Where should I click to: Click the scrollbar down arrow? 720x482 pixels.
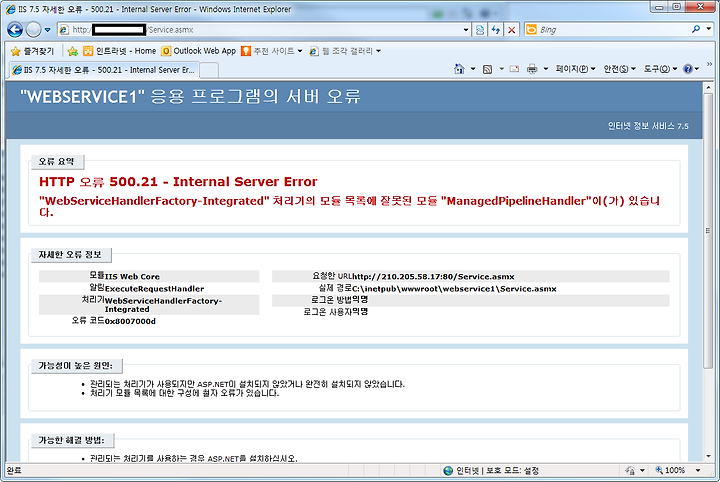point(709,456)
